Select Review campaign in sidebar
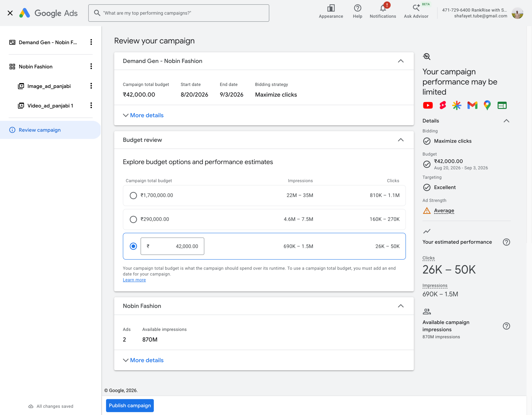 click(x=50, y=130)
